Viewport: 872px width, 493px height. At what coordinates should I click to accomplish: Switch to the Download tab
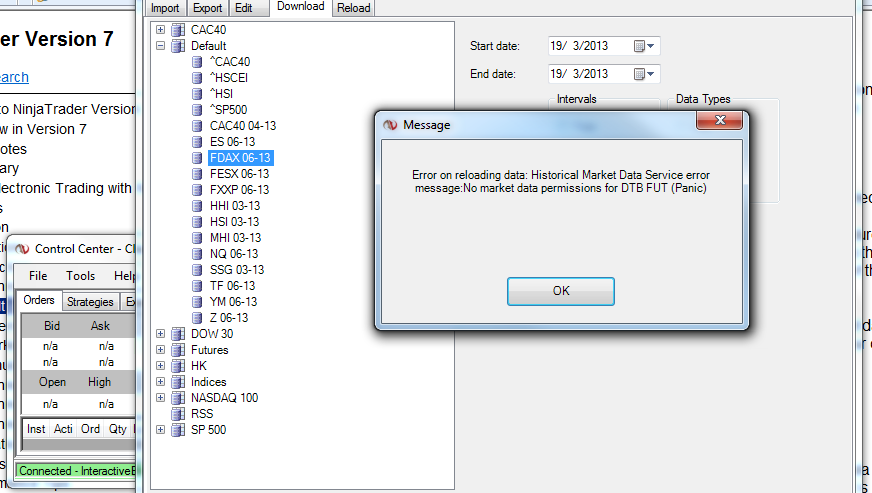coord(301,7)
